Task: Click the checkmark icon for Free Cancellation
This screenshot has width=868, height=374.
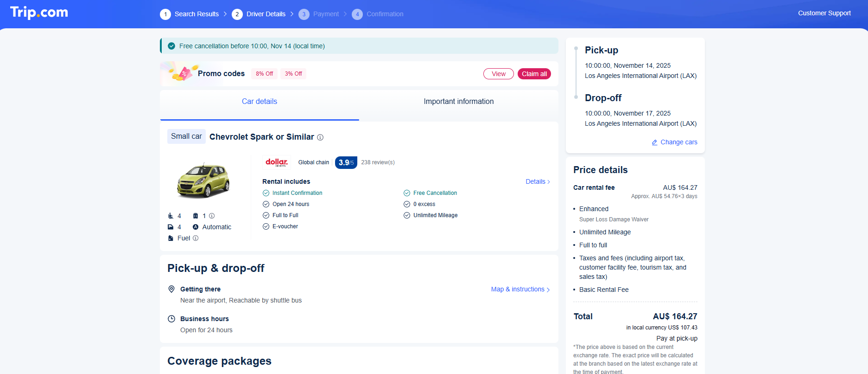Action: pyautogui.click(x=407, y=193)
